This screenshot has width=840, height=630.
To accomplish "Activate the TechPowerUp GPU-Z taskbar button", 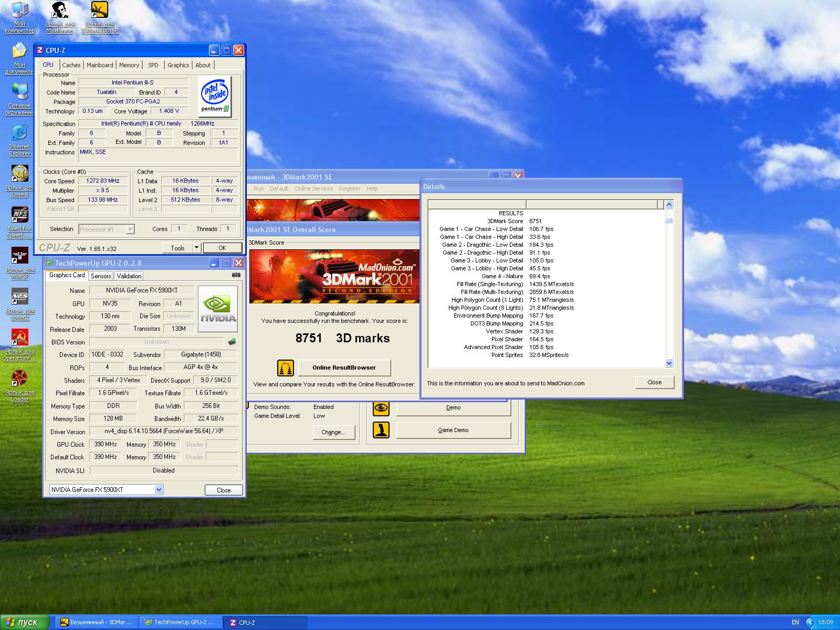I will pos(181,622).
